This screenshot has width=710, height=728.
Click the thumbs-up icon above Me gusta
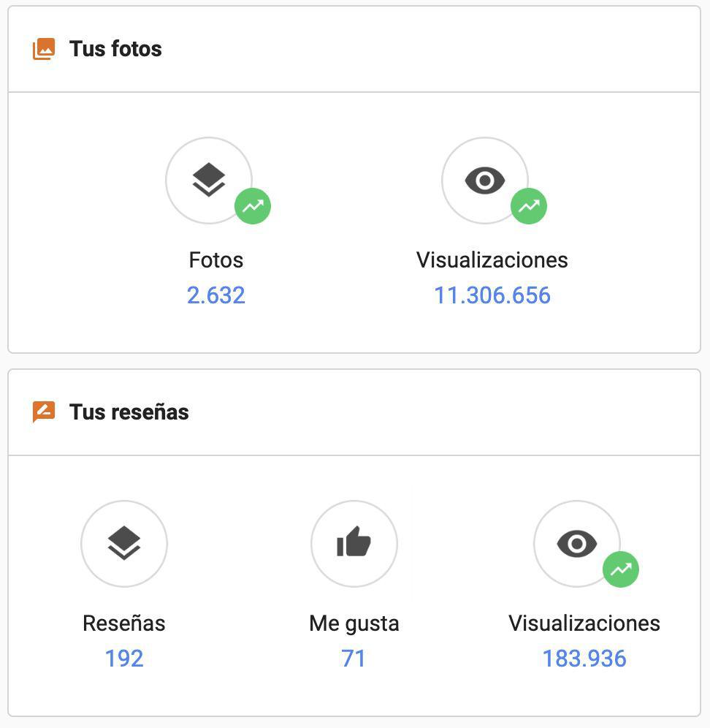point(354,543)
